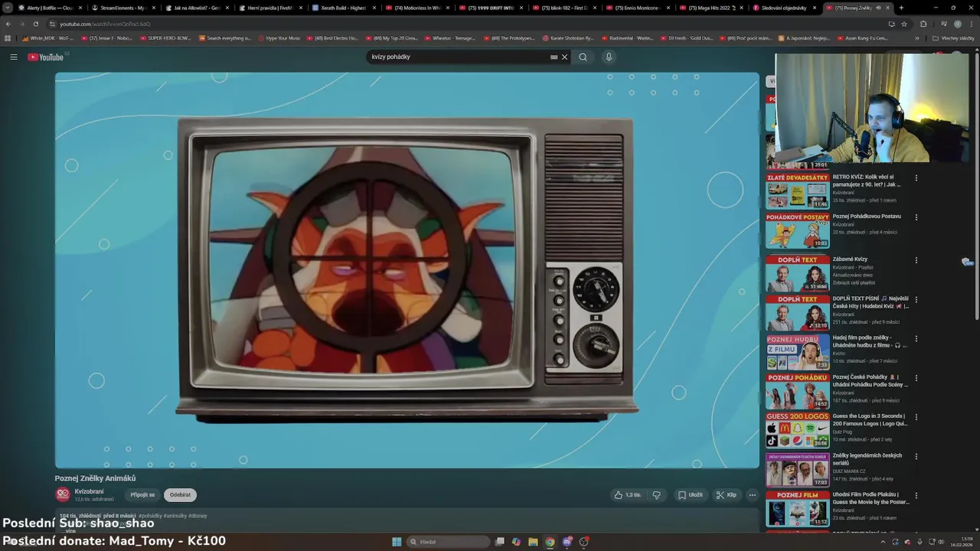980x551 pixels.
Task: Open options for 'DOPLŇ TEXT PÍSNÍ' video
Action: click(x=916, y=299)
